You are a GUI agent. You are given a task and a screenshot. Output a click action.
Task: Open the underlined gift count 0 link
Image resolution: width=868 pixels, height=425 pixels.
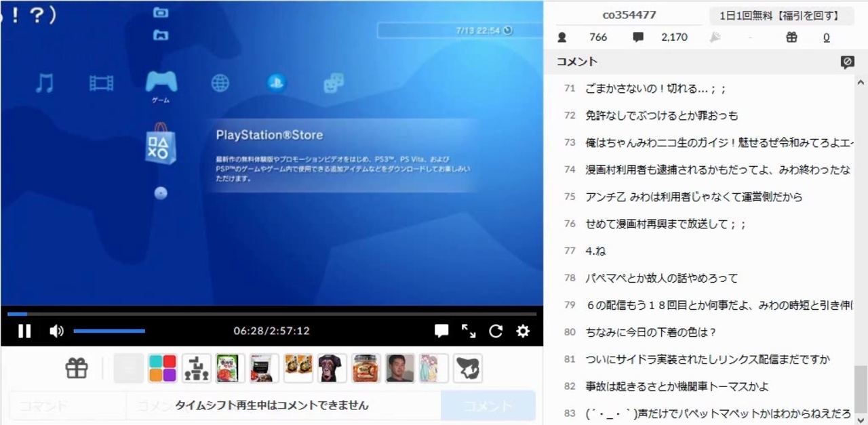click(826, 37)
